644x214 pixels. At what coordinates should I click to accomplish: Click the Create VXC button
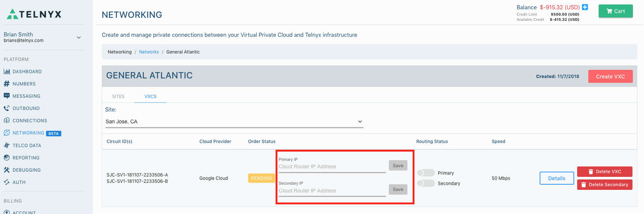point(610,77)
